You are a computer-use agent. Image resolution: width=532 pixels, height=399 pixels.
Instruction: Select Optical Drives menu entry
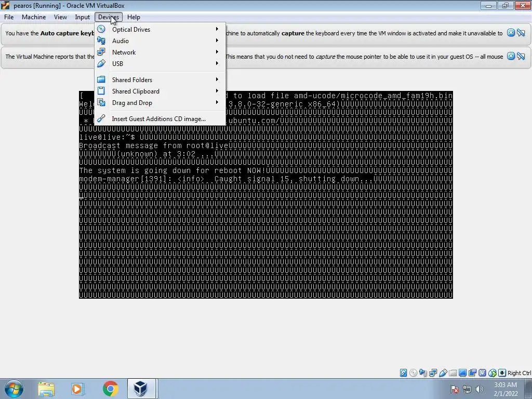coord(160,29)
